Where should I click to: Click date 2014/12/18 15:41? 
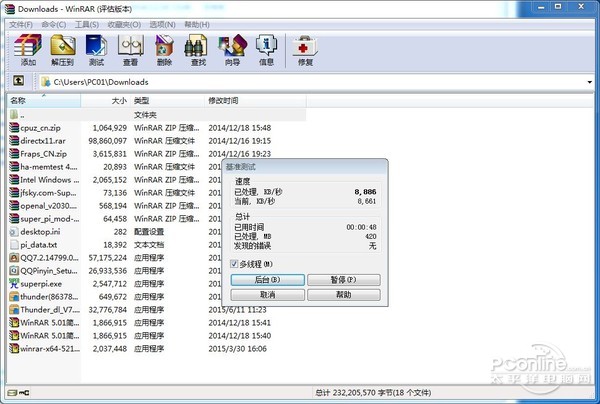[x=240, y=323]
